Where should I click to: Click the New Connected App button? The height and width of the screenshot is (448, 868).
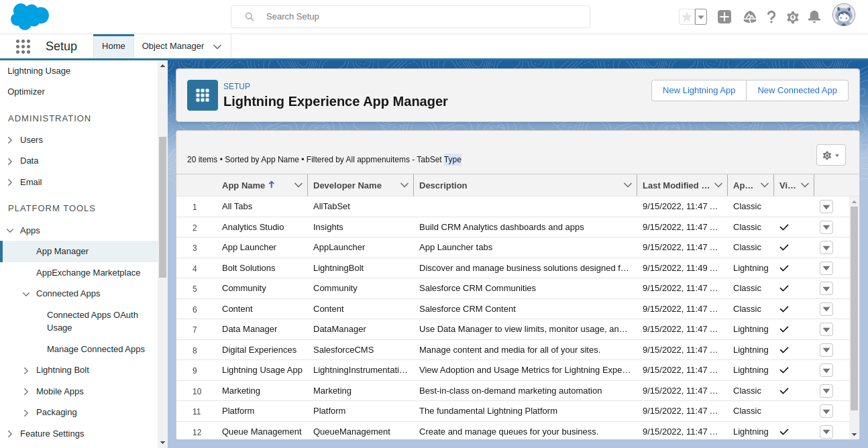coord(797,91)
